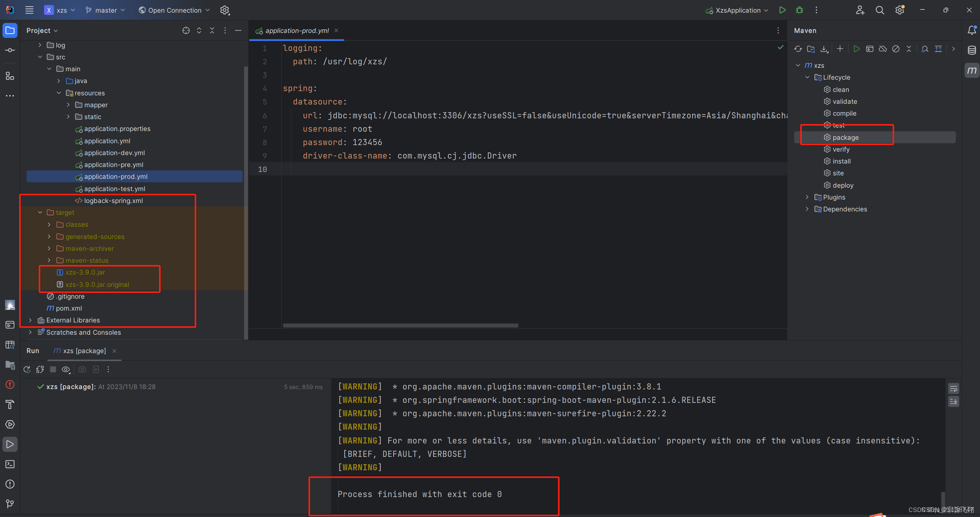Download sources and documentation in Maven
The image size is (980, 517).
tap(824, 49)
